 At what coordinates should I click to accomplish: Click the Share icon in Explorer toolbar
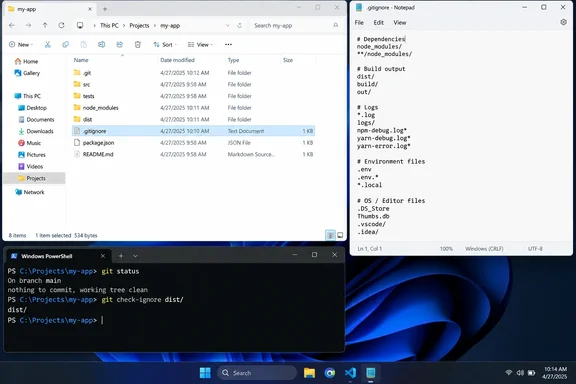120,44
